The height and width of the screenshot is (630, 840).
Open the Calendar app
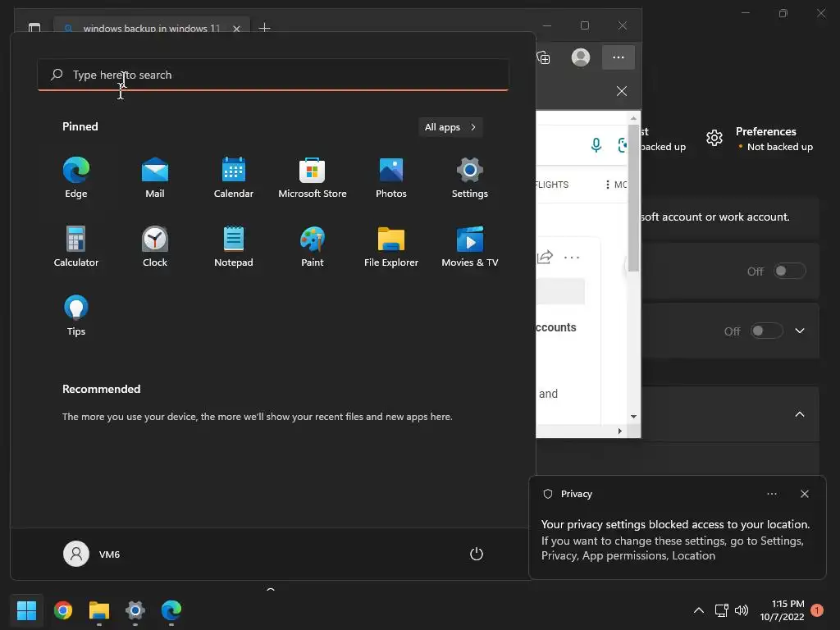234,177
